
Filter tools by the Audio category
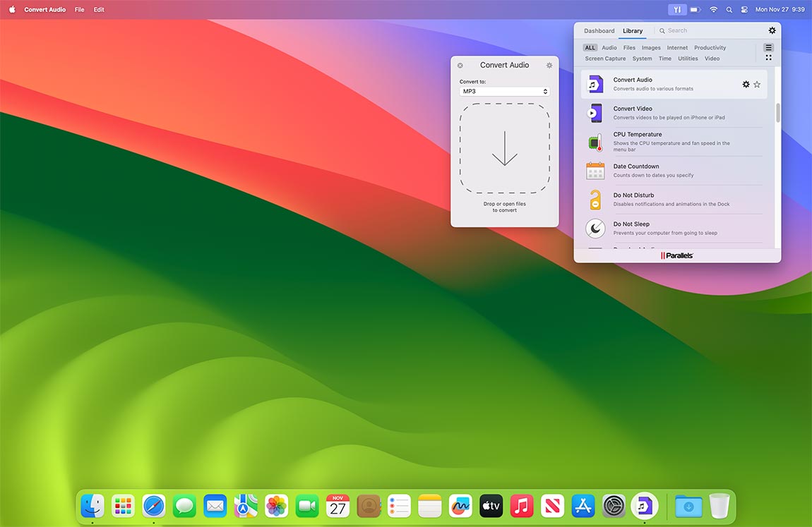tap(609, 47)
